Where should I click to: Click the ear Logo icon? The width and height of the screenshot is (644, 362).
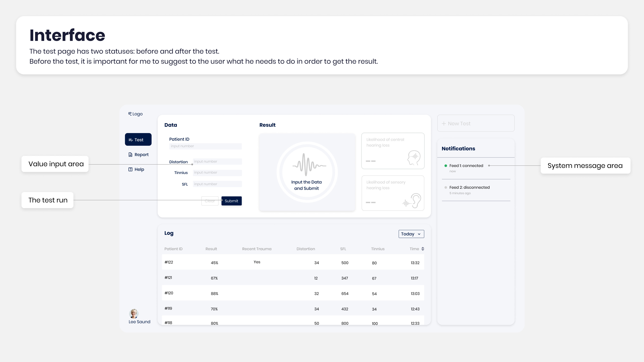click(130, 114)
